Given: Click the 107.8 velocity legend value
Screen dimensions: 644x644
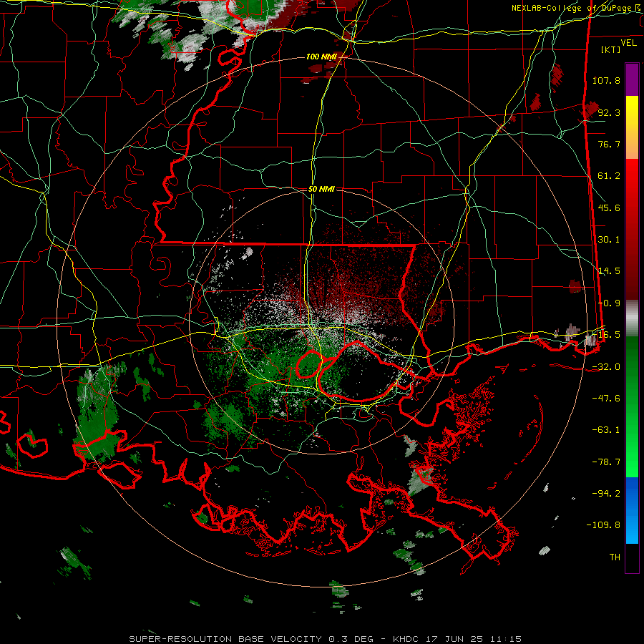Looking at the screenshot, I should pyautogui.click(x=606, y=80).
